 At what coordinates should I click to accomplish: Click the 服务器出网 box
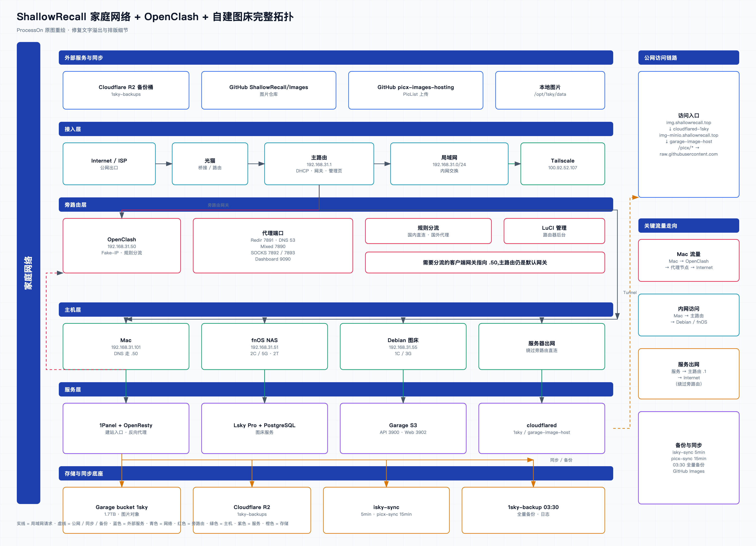point(542,346)
